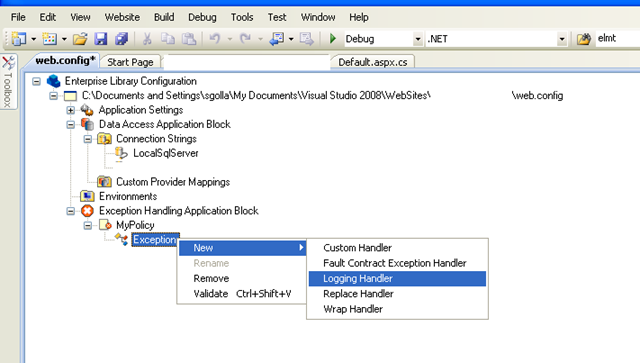Click the Custom Provider Mappings icon
The image size is (640, 363).
(x=104, y=182)
